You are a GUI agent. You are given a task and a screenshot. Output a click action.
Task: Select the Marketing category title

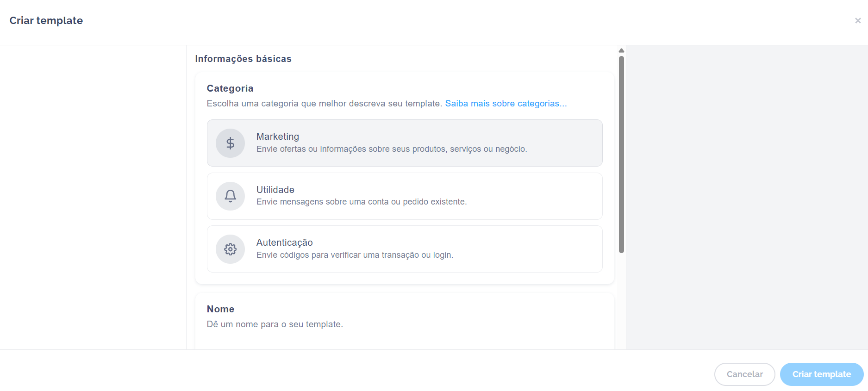278,137
